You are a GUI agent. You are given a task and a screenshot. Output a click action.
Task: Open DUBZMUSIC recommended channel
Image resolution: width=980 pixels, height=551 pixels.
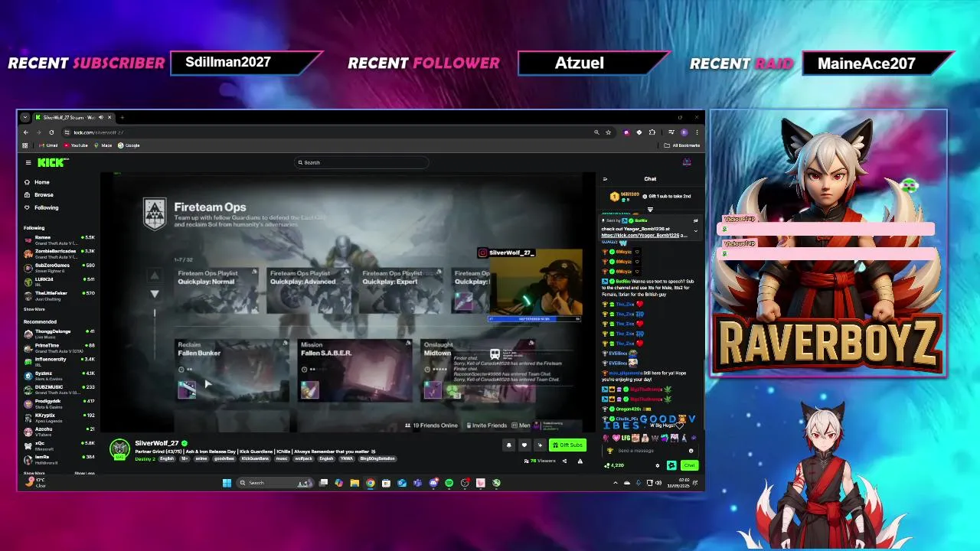point(59,389)
